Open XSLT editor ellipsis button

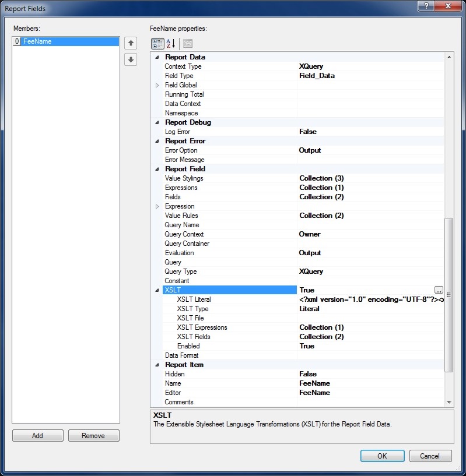[x=439, y=290]
